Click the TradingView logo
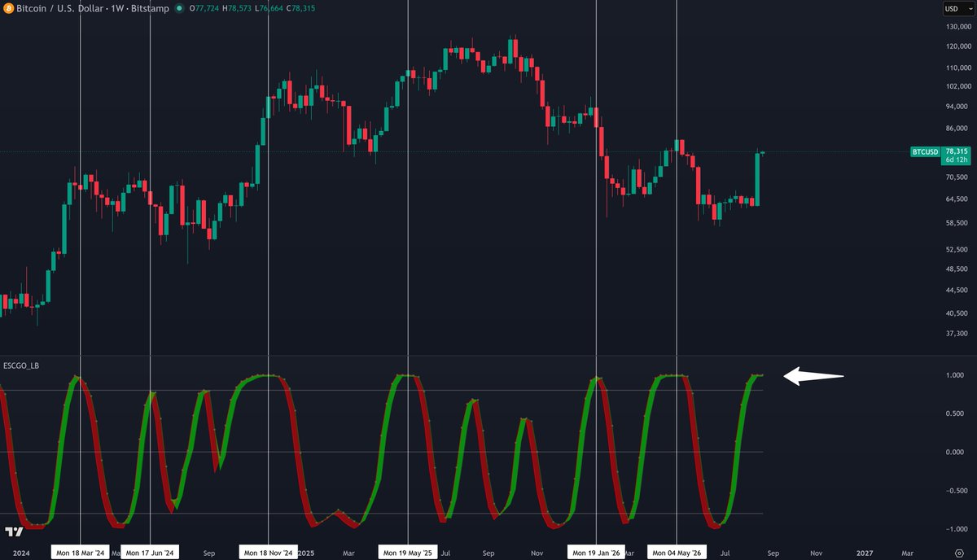The image size is (977, 560). tap(13, 532)
